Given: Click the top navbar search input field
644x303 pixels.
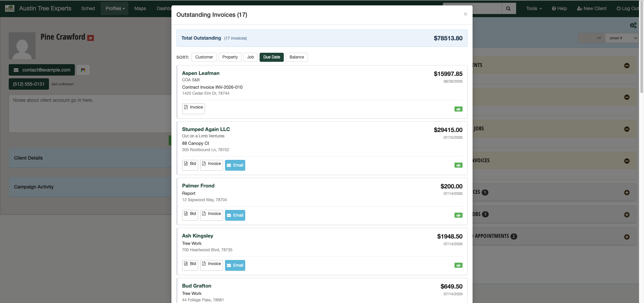Looking at the screenshot, I should coord(472,8).
